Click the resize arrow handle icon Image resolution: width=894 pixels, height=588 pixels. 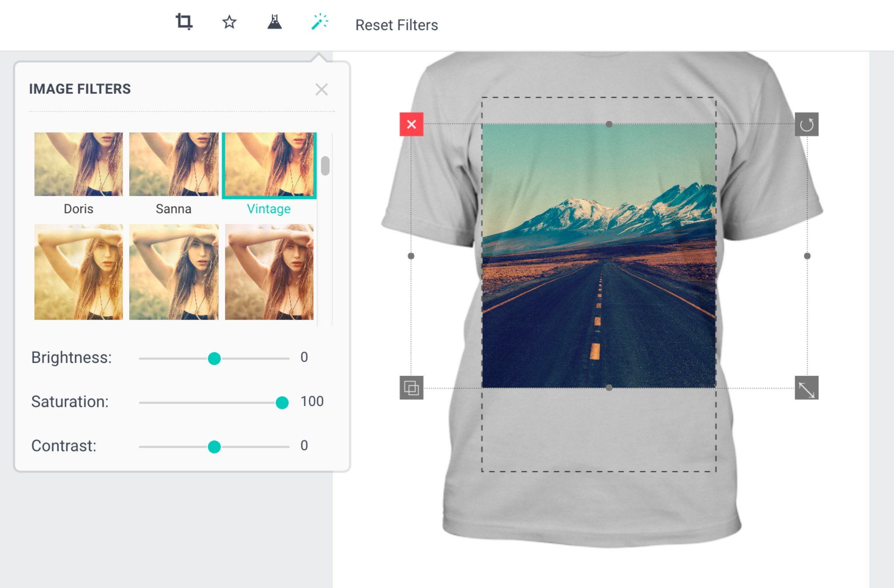806,388
